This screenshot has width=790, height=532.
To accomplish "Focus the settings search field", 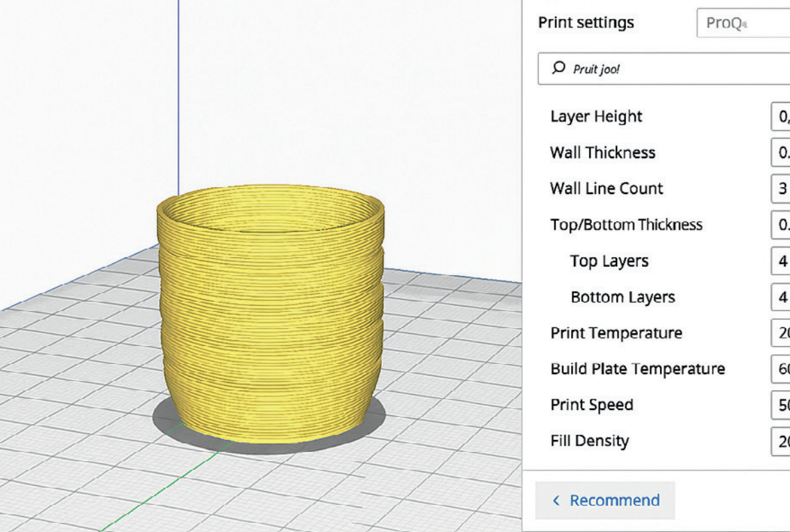I will click(x=667, y=69).
